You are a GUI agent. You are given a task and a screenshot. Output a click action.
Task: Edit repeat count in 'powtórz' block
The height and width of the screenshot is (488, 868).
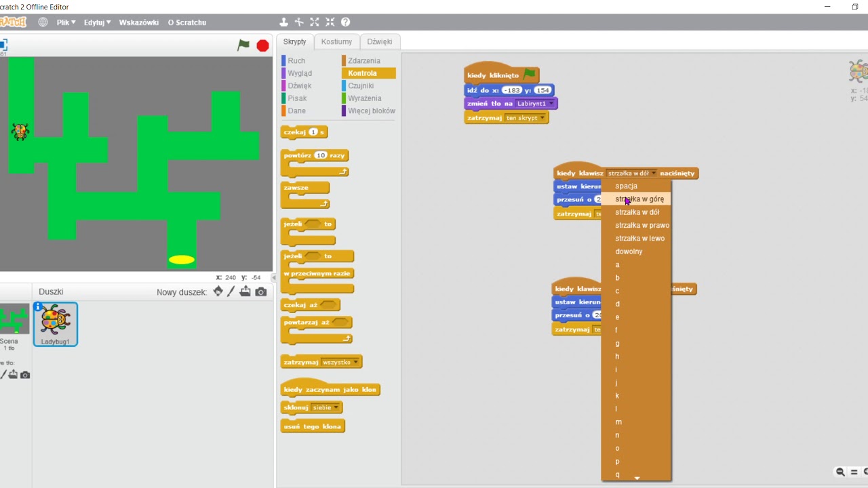[x=321, y=155]
